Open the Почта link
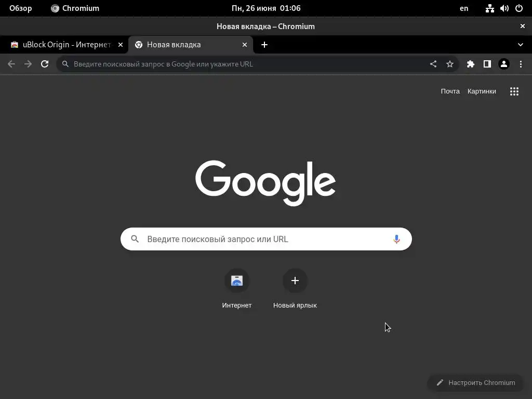Screen dimensions: 532x399 (450, 91)
